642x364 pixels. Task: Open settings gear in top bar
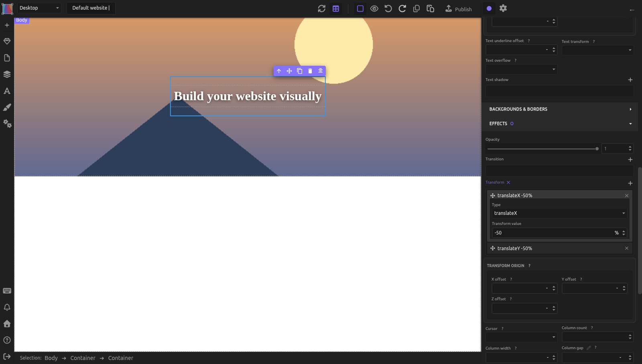click(503, 8)
